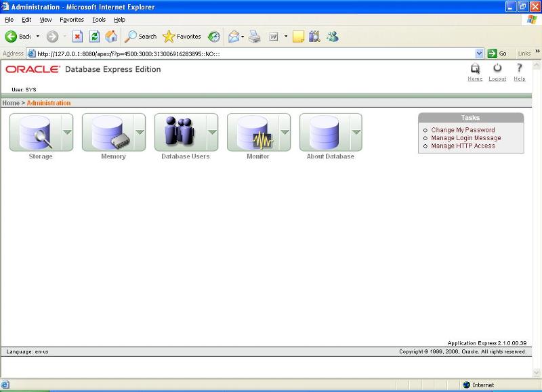The image size is (542, 392).
Task: Expand the Monitor dropdown arrow
Action: tap(285, 132)
